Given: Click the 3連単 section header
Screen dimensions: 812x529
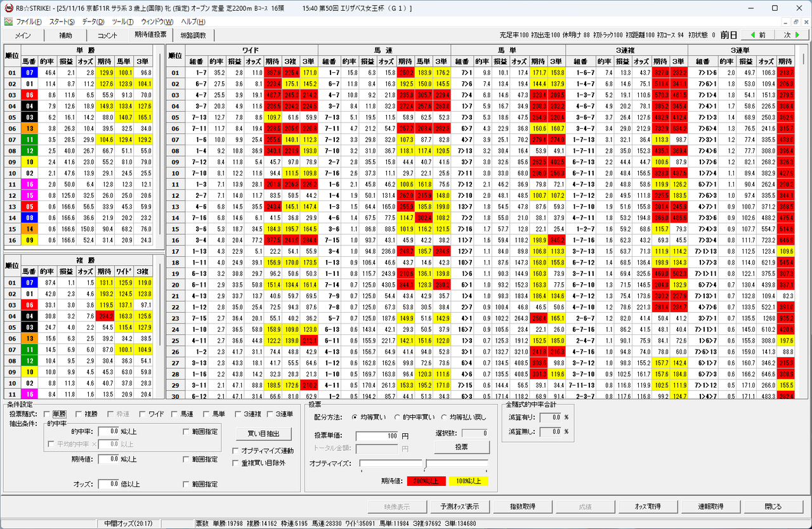Looking at the screenshot, I should (x=742, y=49).
